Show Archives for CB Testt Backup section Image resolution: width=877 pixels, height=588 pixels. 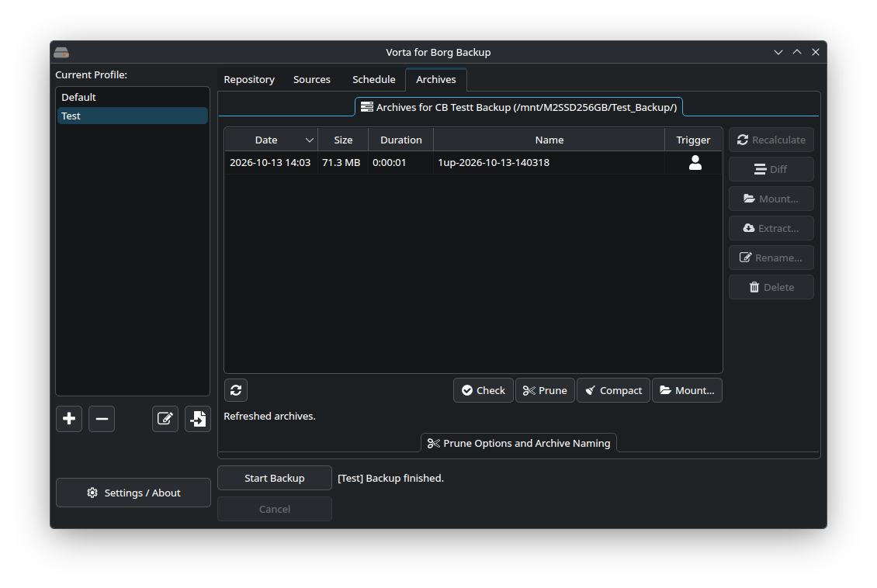pos(519,107)
